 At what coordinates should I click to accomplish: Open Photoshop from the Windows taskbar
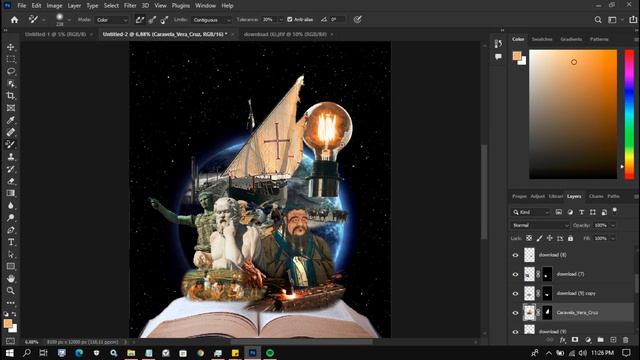(253, 353)
